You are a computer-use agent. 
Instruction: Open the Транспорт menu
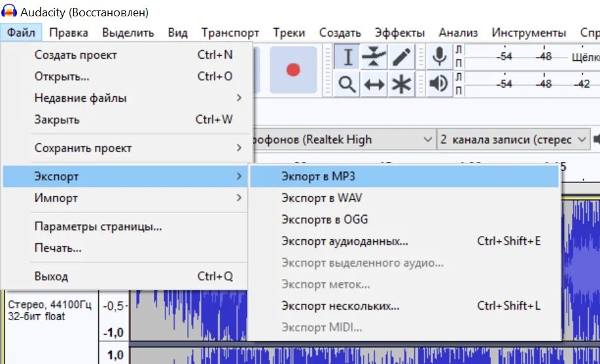[230, 33]
